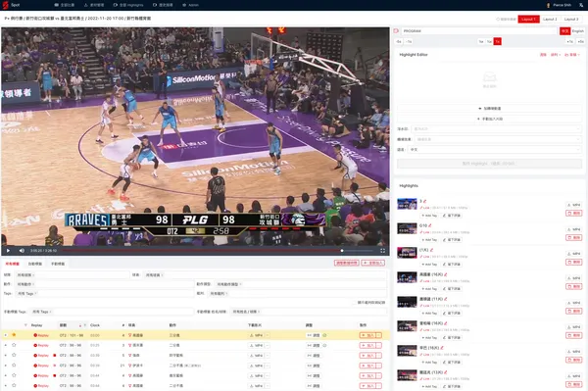Open the first highlight thumbnail

[x=407, y=204]
